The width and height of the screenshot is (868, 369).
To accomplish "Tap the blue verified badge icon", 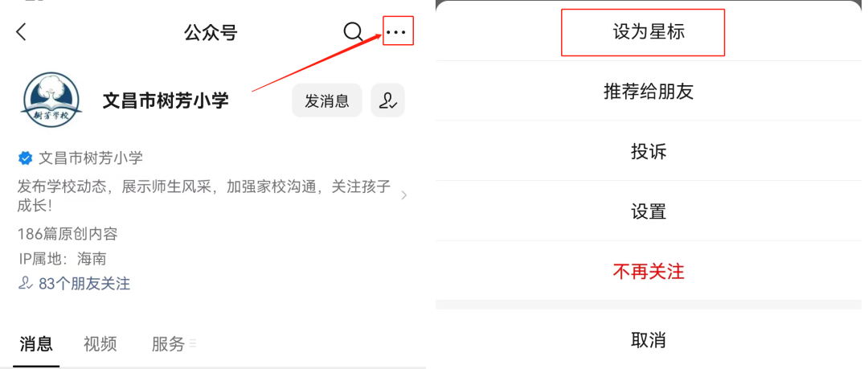I will coord(26,158).
